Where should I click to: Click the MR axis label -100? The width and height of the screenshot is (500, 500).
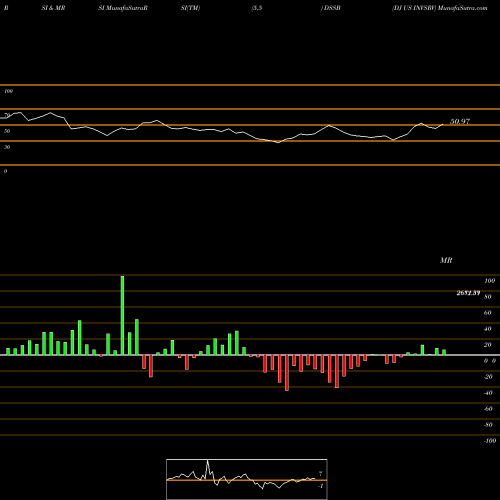tap(490, 441)
